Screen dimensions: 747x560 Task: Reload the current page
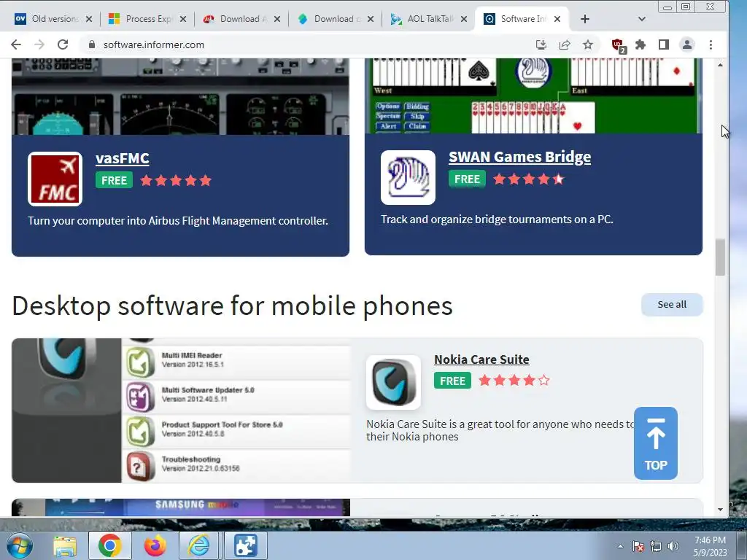pyautogui.click(x=63, y=44)
